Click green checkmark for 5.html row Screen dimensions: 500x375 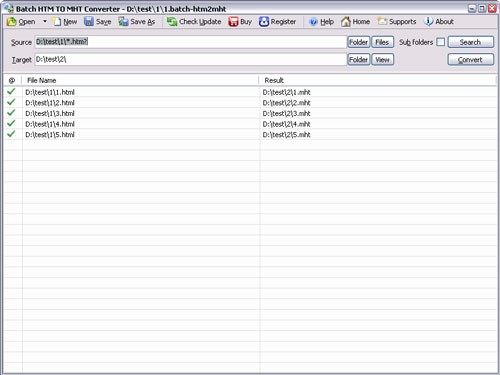pos(11,134)
